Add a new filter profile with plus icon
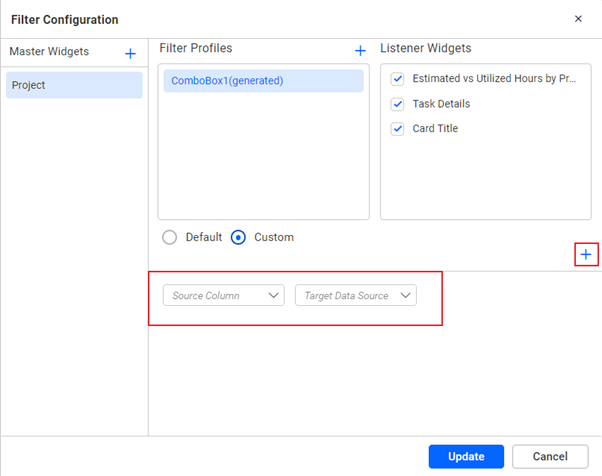602x476 pixels. click(360, 51)
